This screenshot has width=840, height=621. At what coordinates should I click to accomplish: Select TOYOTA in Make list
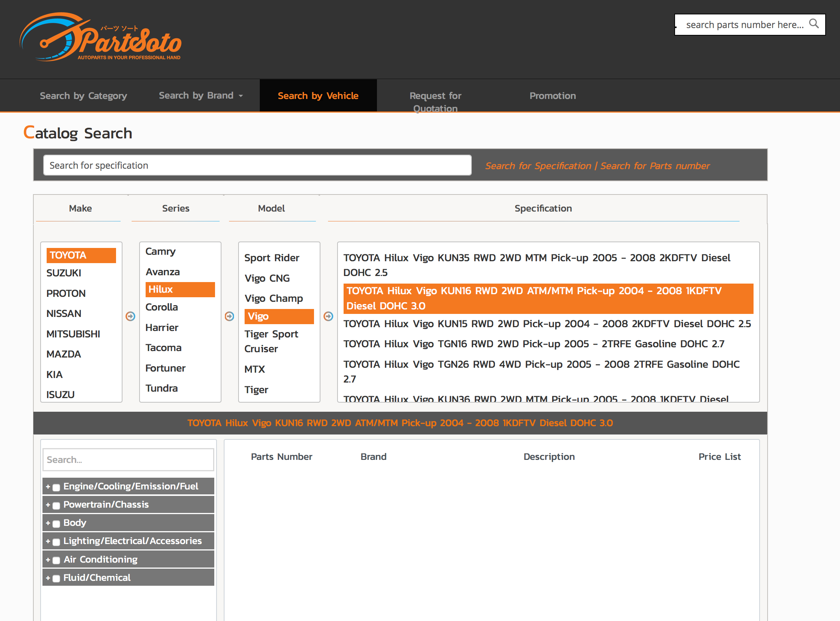[x=81, y=255]
